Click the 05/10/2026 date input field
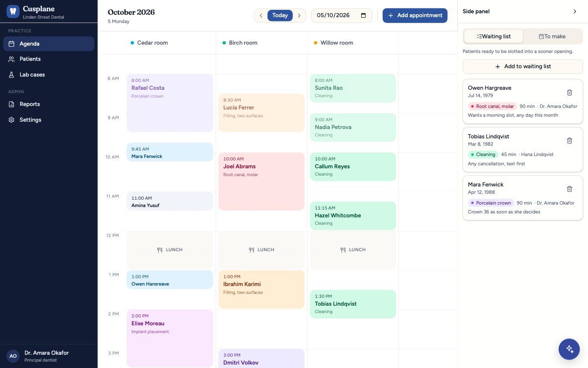Screen dimensions: 588x368 pos(342,16)
